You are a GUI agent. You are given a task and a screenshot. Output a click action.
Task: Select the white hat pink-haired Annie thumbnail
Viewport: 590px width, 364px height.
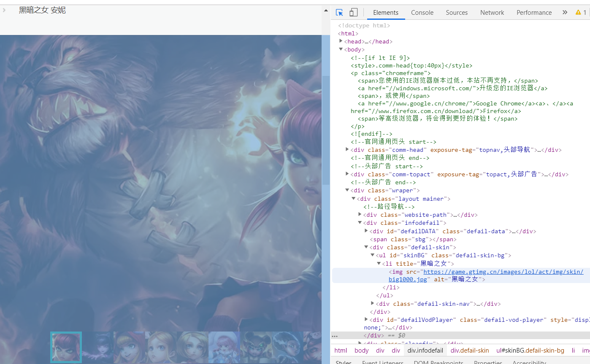(225, 347)
